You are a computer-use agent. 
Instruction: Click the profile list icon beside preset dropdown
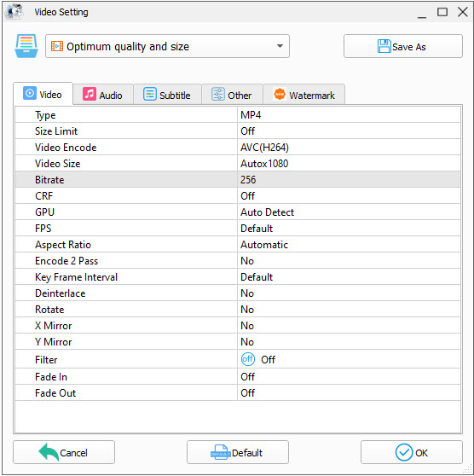tap(26, 46)
